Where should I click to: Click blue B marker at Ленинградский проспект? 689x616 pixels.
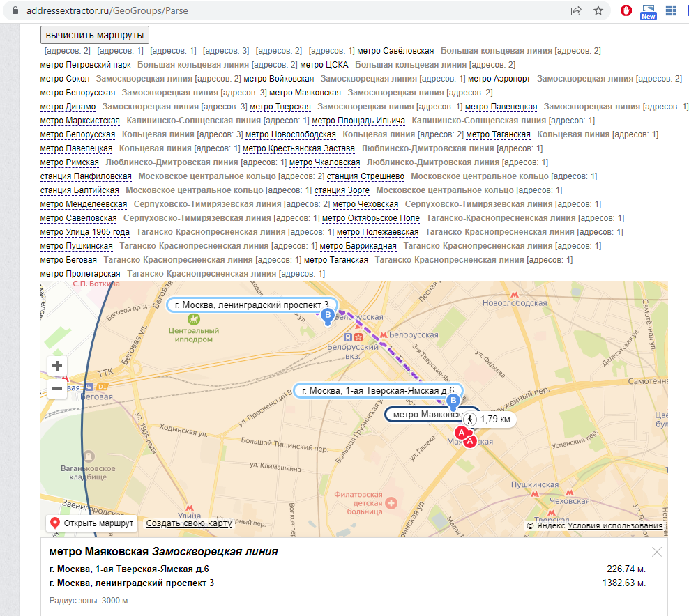327,316
